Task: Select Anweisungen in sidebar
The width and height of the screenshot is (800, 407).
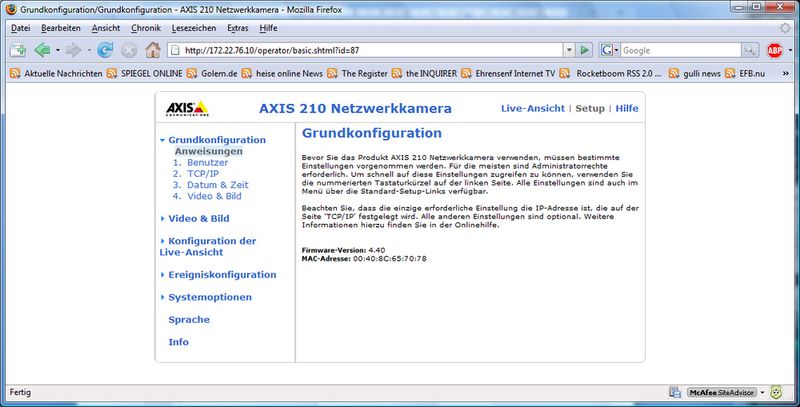Action: tap(209, 151)
